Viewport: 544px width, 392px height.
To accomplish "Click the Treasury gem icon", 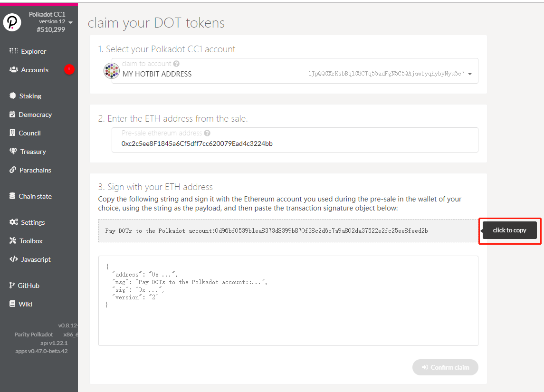I will tap(13, 151).
